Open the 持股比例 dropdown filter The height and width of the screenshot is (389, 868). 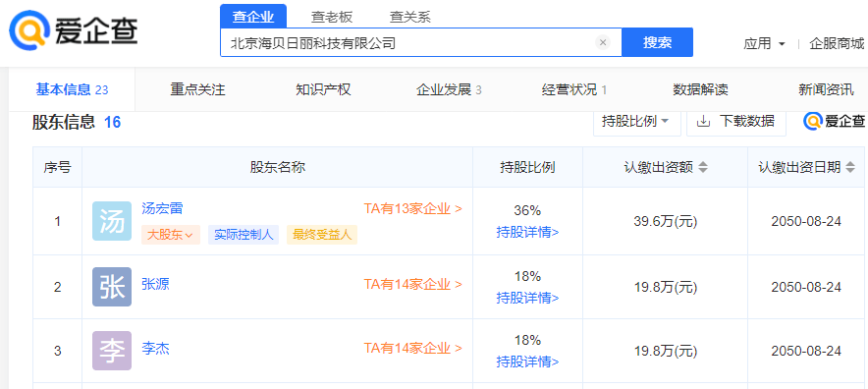[636, 122]
